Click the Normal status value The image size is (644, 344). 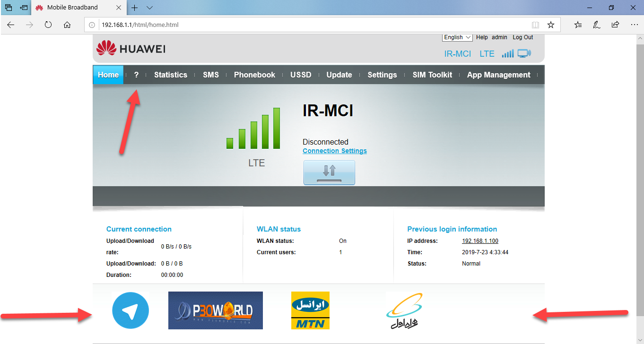471,264
